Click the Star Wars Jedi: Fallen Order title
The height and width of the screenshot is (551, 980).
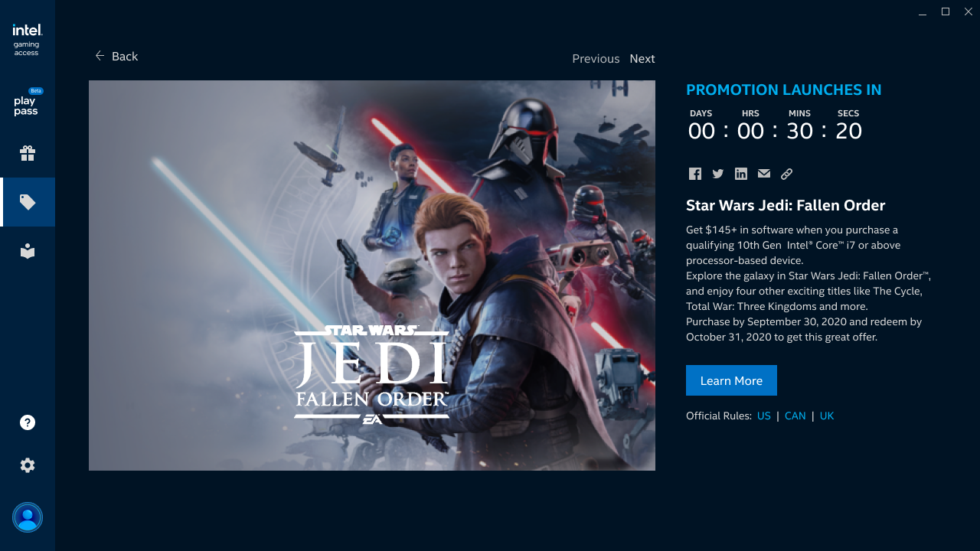[786, 205]
